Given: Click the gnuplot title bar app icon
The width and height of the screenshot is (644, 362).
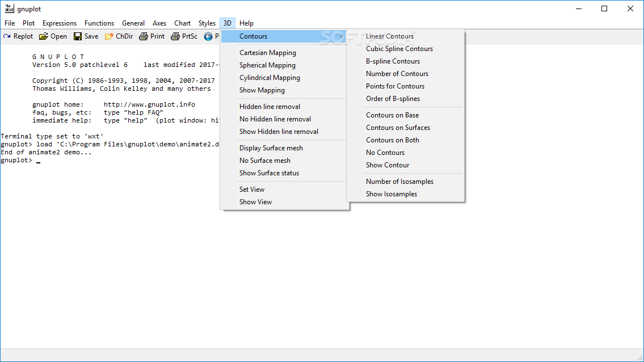Looking at the screenshot, I should click(x=10, y=9).
